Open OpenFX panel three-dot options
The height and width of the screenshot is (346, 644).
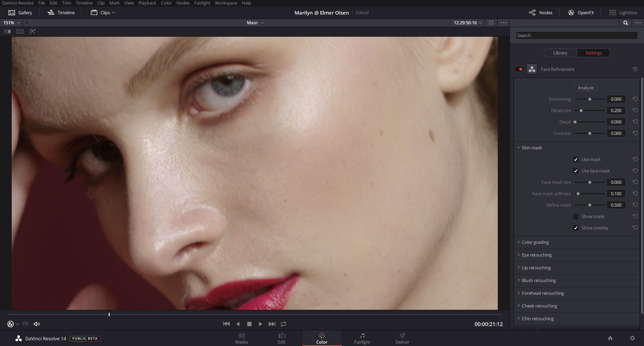(638, 23)
